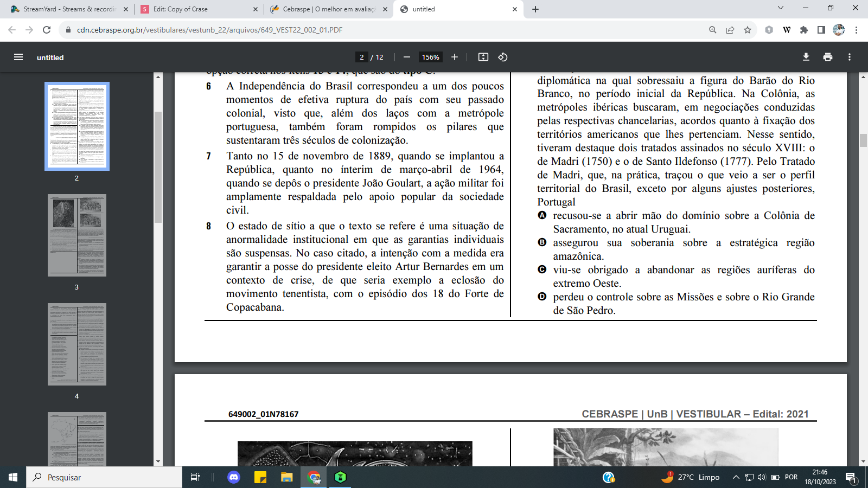The height and width of the screenshot is (488, 868).
Task: Reload the current page
Action: point(47,30)
